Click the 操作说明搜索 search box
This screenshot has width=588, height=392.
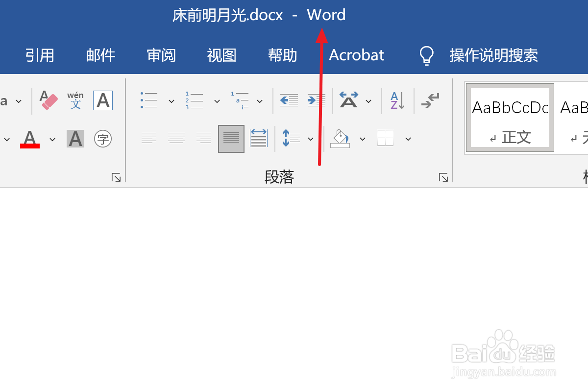[494, 55]
